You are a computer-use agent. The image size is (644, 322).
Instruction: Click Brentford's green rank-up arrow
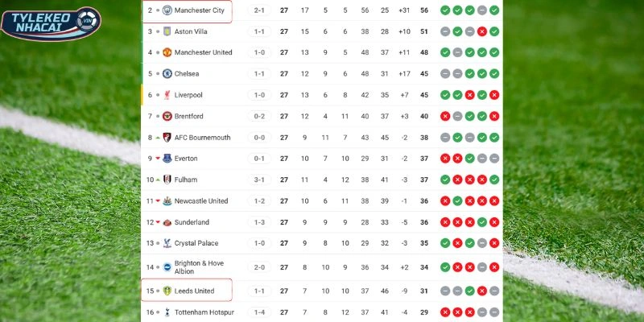(x=158, y=116)
